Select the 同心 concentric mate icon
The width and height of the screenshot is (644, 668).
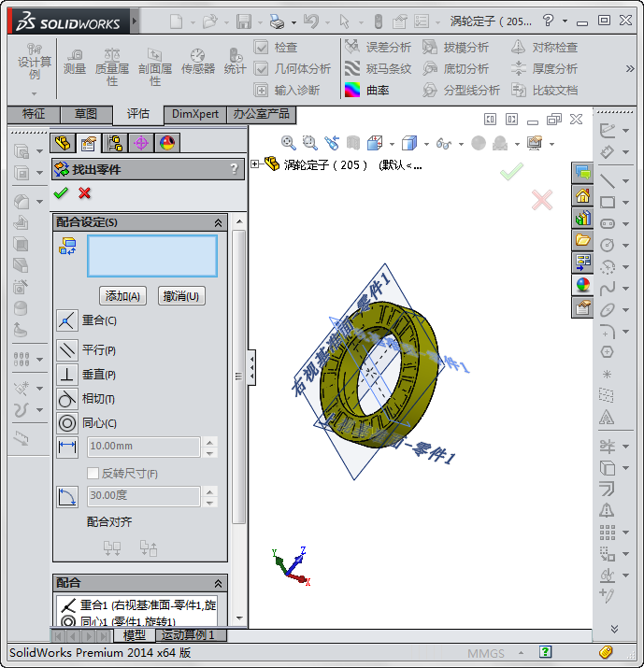tap(67, 422)
